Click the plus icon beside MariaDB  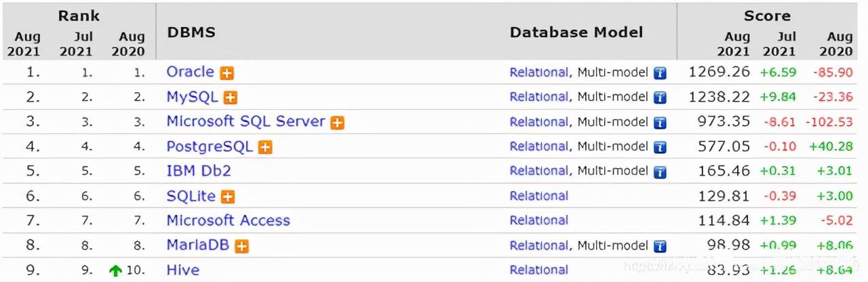[x=241, y=247]
